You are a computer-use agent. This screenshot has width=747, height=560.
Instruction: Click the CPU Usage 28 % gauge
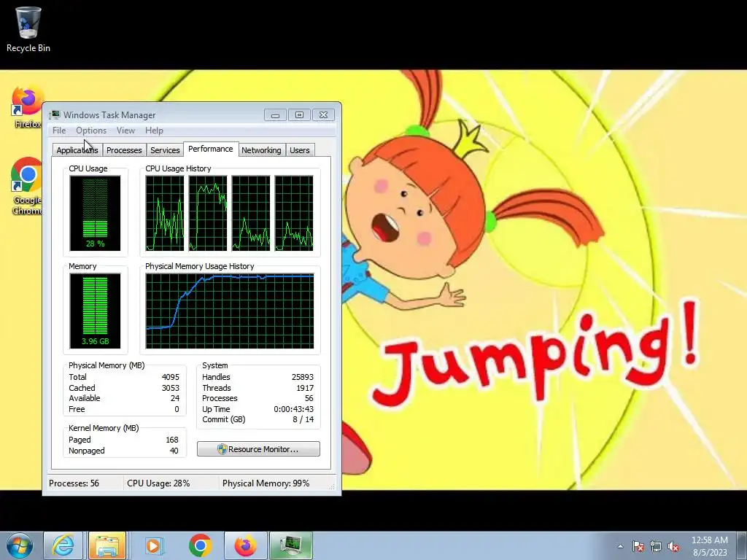95,213
